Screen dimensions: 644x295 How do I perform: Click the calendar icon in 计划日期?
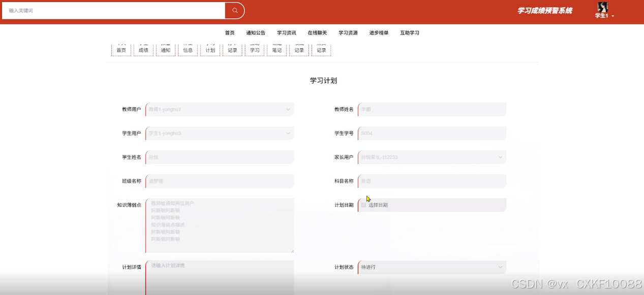pyautogui.click(x=363, y=205)
